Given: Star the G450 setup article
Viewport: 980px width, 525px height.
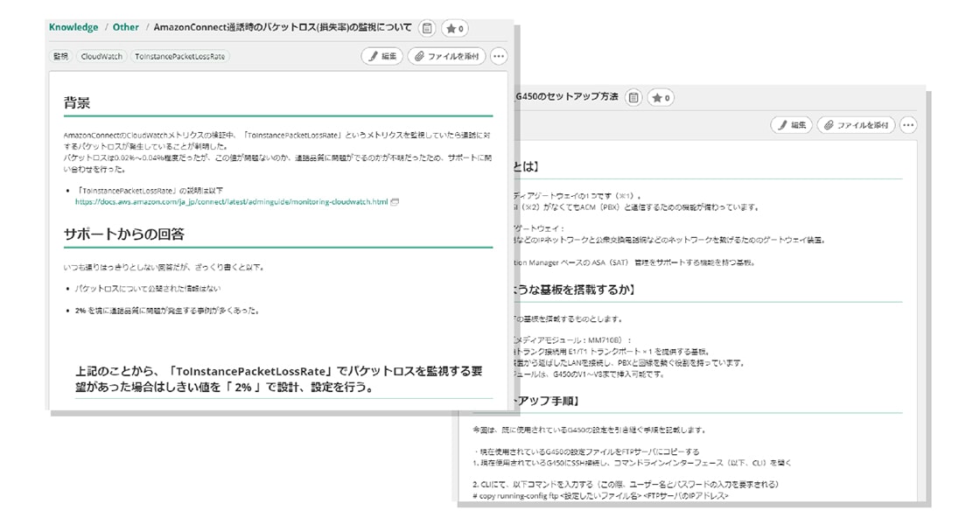Looking at the screenshot, I should click(661, 96).
